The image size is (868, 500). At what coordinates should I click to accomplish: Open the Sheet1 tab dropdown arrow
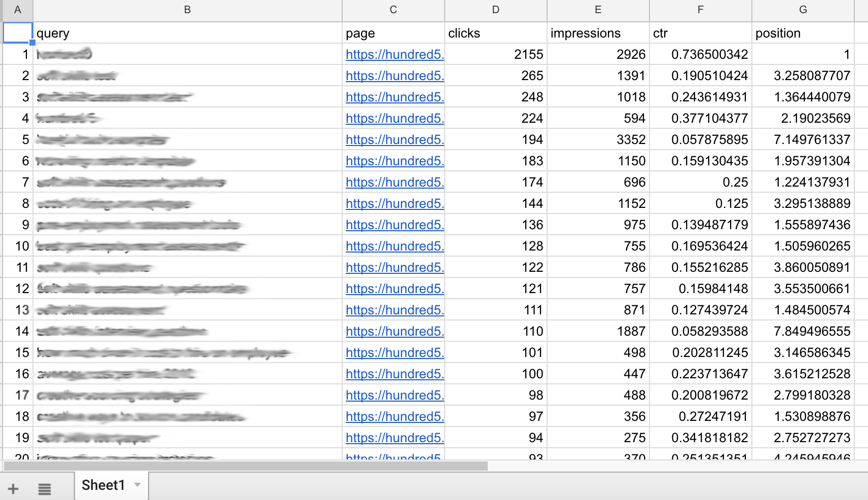pos(137,485)
